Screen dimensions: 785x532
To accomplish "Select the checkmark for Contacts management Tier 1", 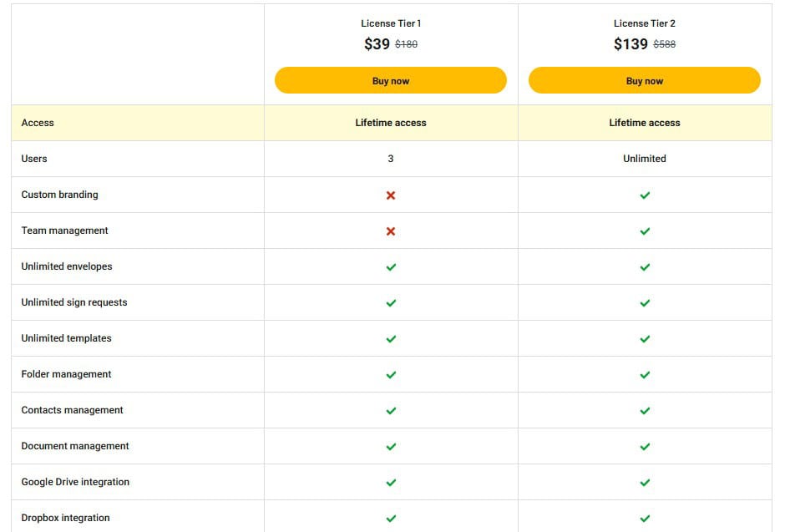I will tap(390, 410).
